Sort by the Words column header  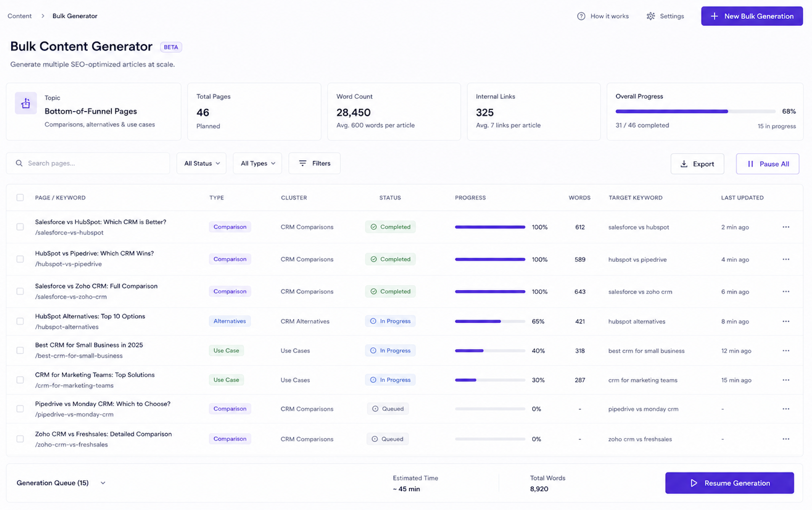[579, 198]
